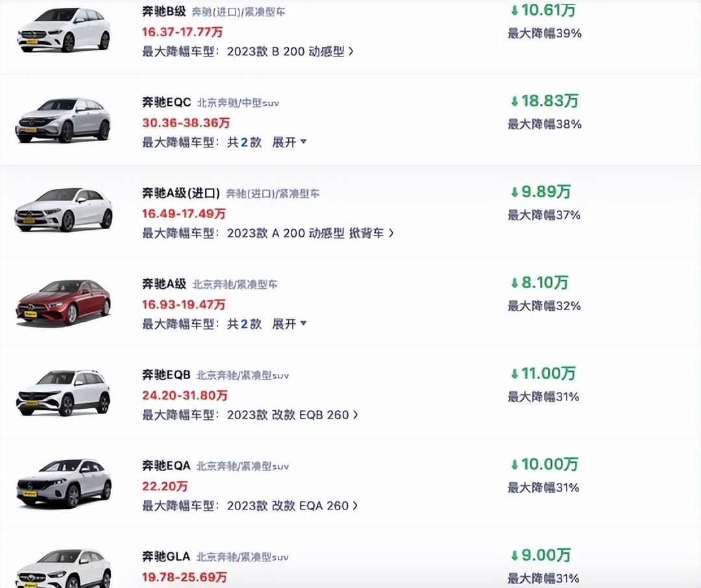
Task: Click the 奔驰EQC car thumbnail
Action: coord(63,120)
